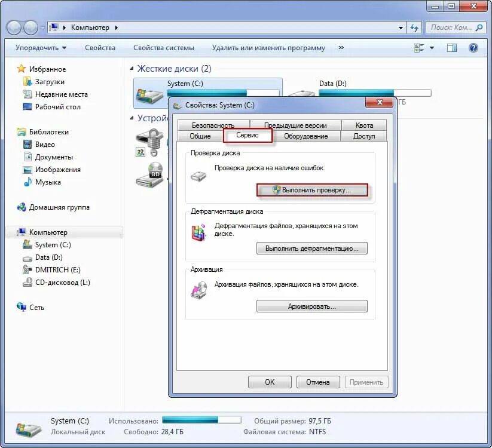Screen dimensions: 492x448
Task: Select Data (D:) in sidebar tree
Action: pos(42,257)
